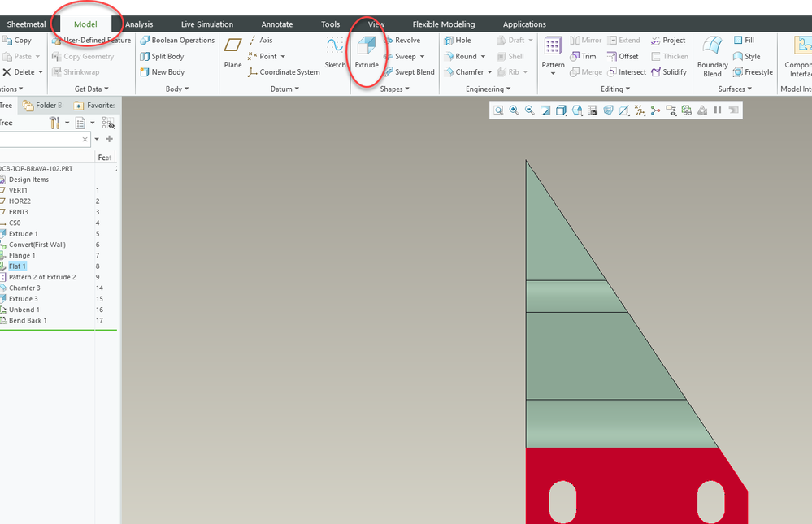Expand the Round dropdown arrow

[x=483, y=56]
